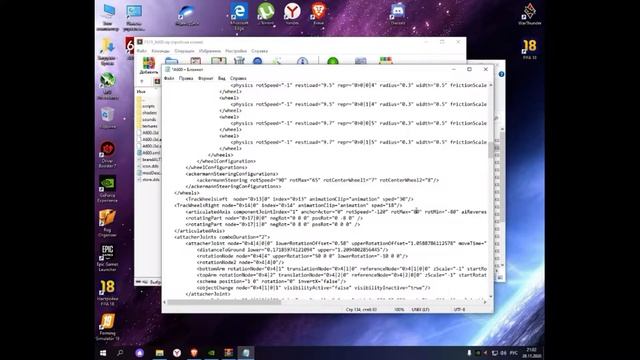Open Yandex browser desktop shortcut

coord(292,14)
